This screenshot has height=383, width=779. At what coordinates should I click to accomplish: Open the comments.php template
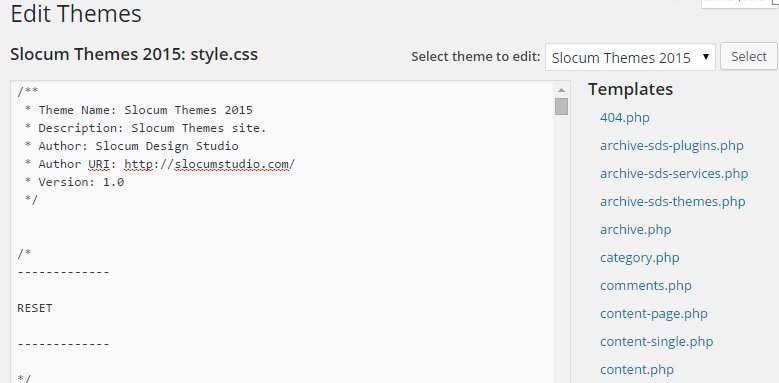click(645, 285)
